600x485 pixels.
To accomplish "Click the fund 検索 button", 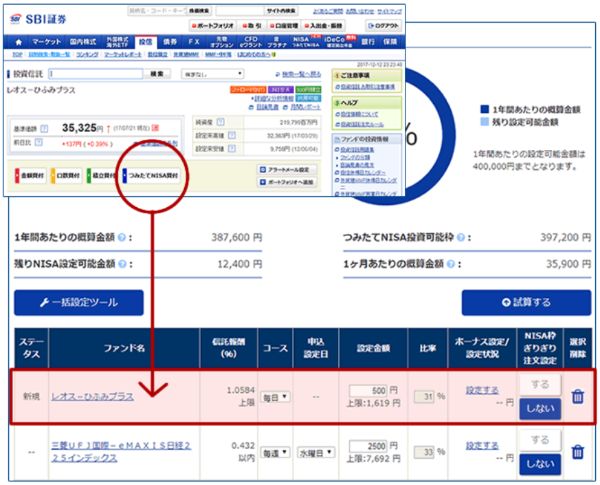I will [x=157, y=73].
